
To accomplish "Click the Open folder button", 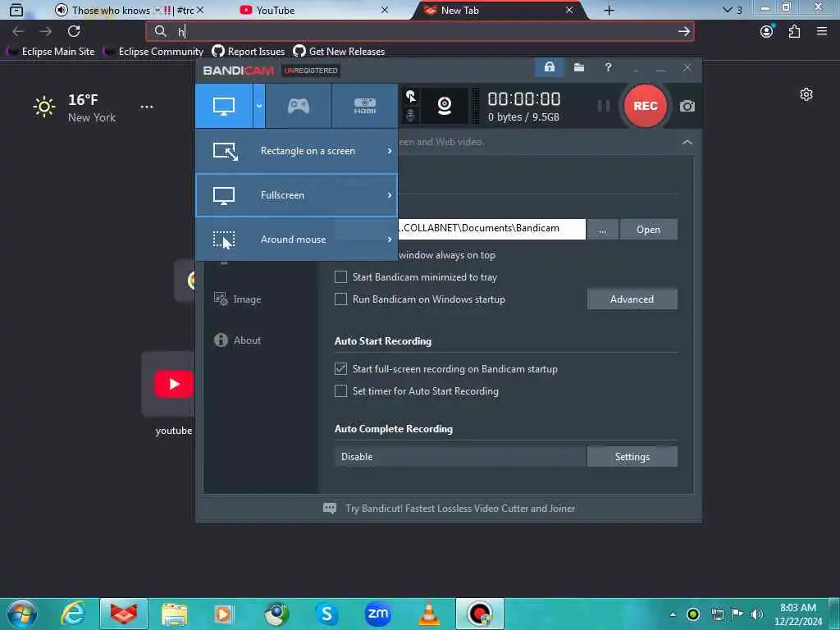I will (648, 230).
